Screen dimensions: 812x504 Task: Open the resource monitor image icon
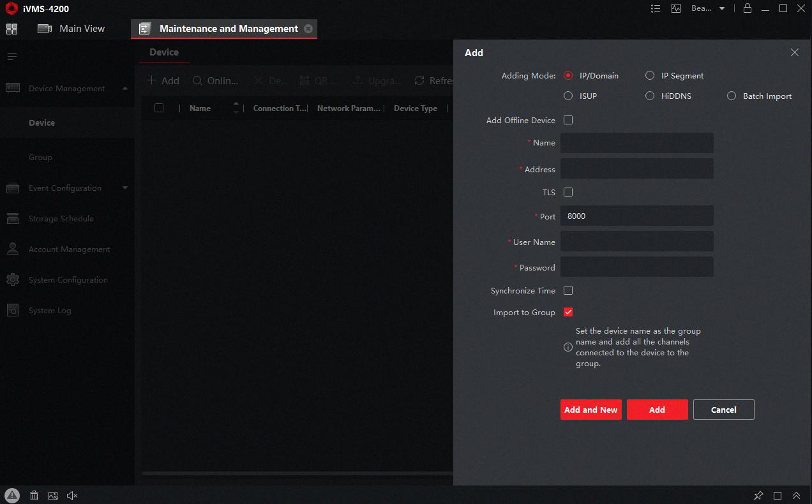[x=676, y=8]
